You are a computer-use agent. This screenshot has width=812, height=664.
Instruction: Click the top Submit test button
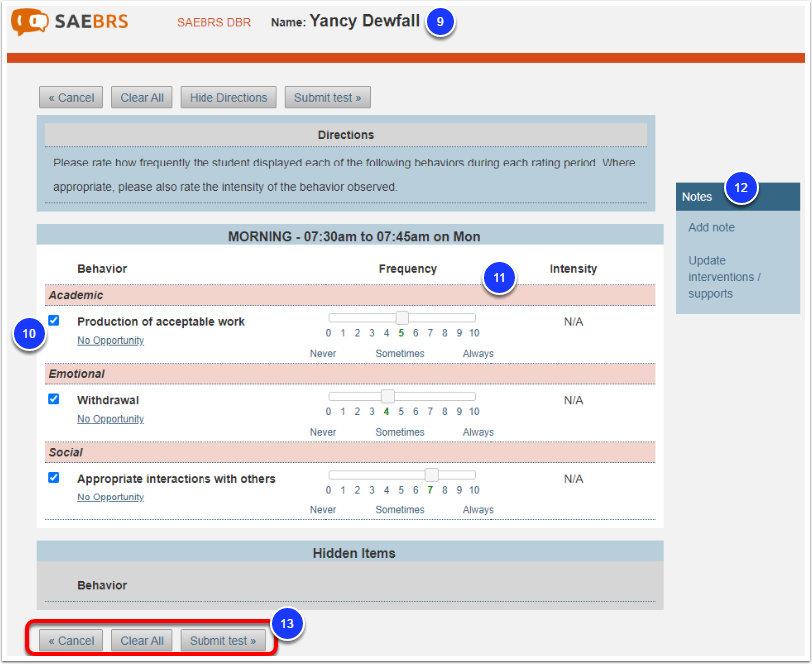coord(328,98)
